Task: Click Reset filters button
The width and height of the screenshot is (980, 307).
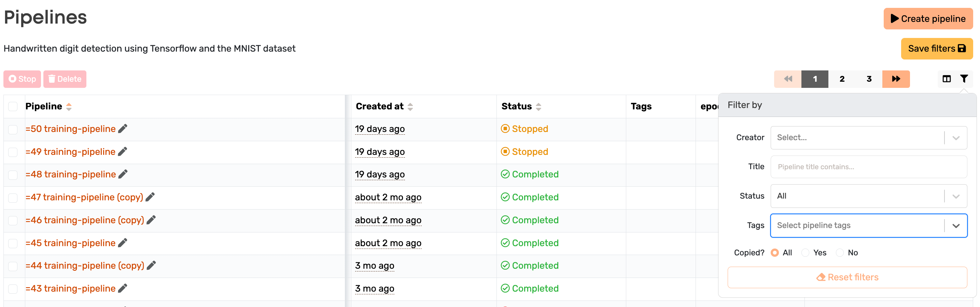Action: coord(847,277)
